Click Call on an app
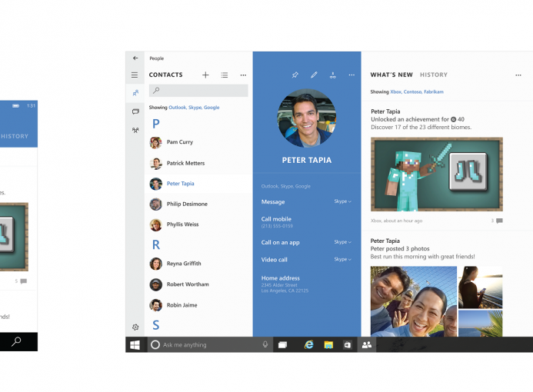Screen dimensions: 533x392 281,243
